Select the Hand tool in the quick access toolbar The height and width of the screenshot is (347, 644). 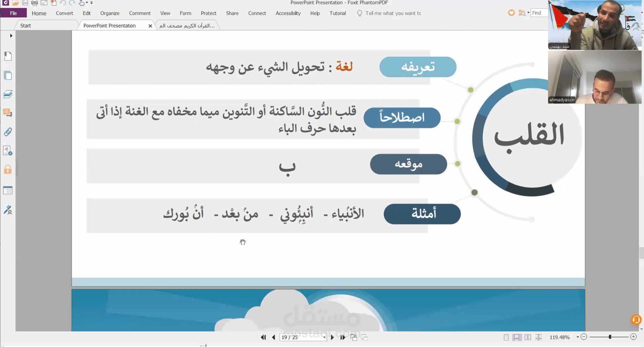tap(81, 3)
